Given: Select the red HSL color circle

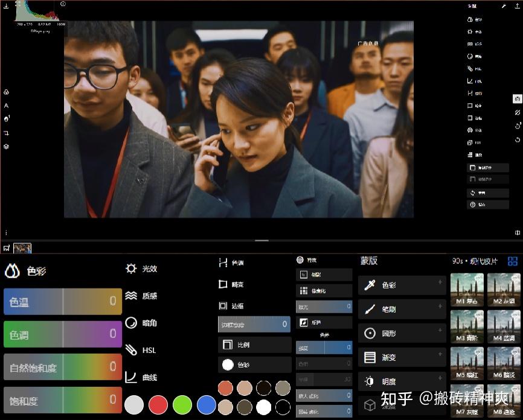Looking at the screenshot, I should 158,405.
